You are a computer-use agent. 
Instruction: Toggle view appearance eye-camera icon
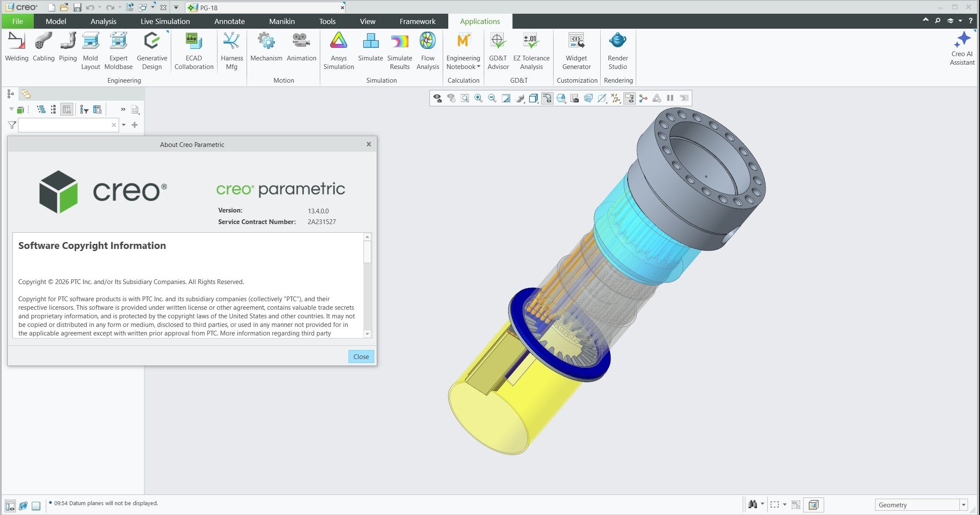click(x=437, y=99)
